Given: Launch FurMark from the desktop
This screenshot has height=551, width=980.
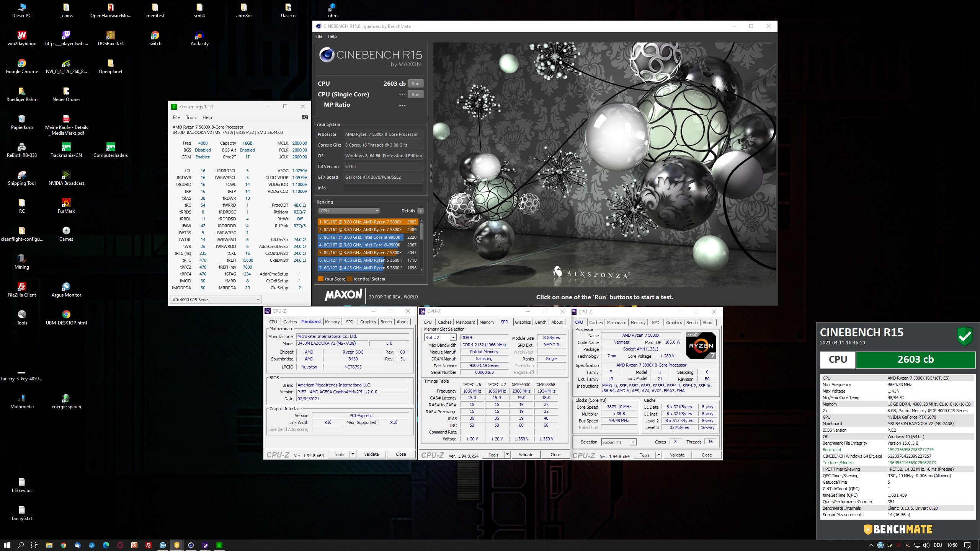Looking at the screenshot, I should pos(66,206).
